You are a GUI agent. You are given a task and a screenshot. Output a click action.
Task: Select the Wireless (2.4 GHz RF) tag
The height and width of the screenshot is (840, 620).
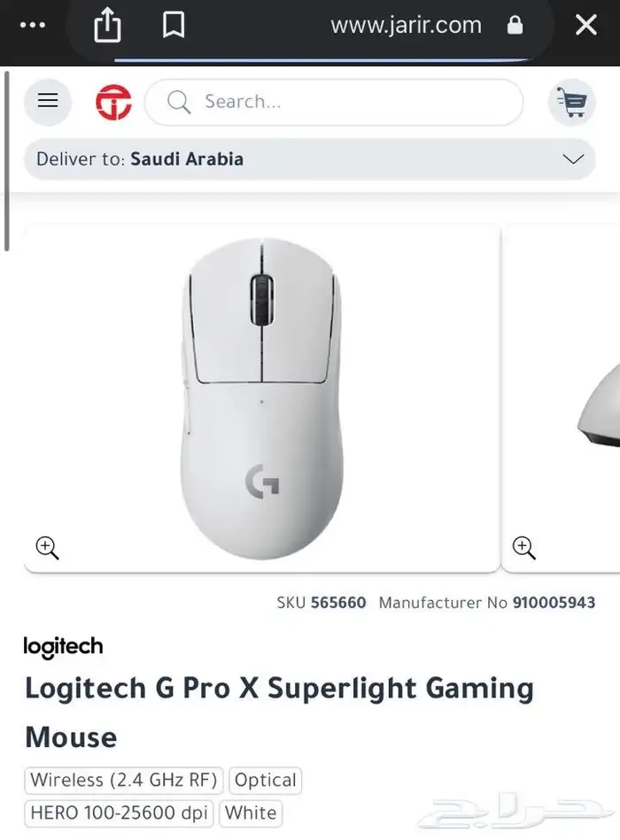click(x=124, y=780)
